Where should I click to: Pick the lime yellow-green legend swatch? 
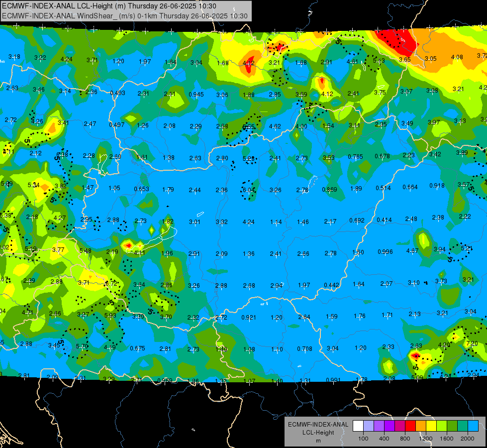tap(442, 426)
